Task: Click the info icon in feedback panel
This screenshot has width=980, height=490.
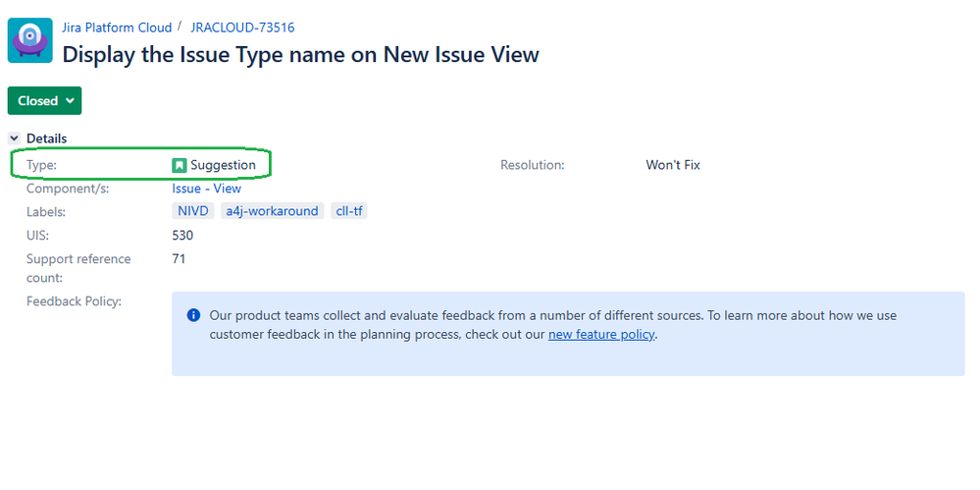Action: [x=194, y=315]
